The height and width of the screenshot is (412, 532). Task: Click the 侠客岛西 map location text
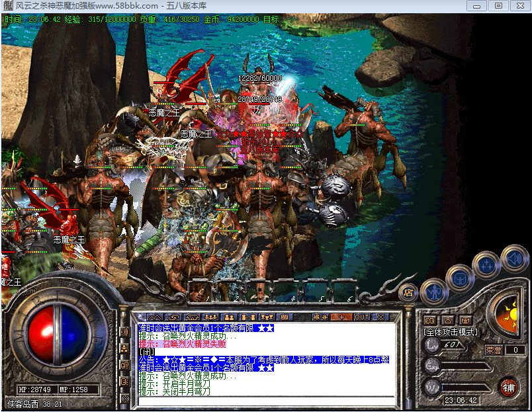point(22,404)
